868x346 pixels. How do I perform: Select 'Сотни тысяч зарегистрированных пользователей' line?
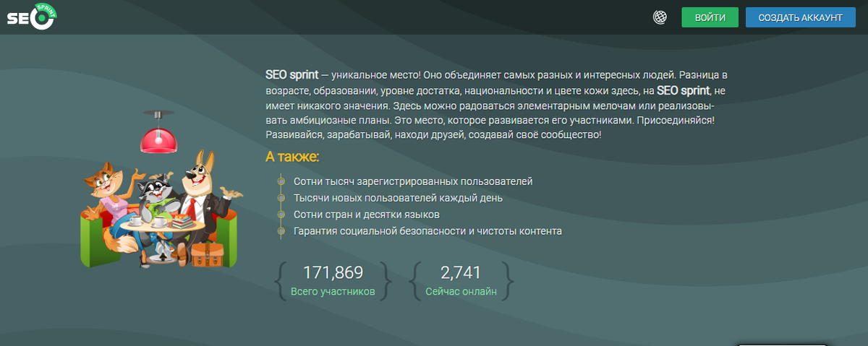[413, 181]
